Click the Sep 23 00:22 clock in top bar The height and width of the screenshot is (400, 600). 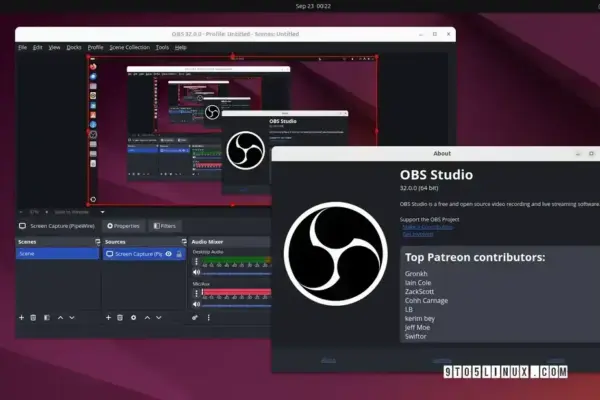[313, 6]
